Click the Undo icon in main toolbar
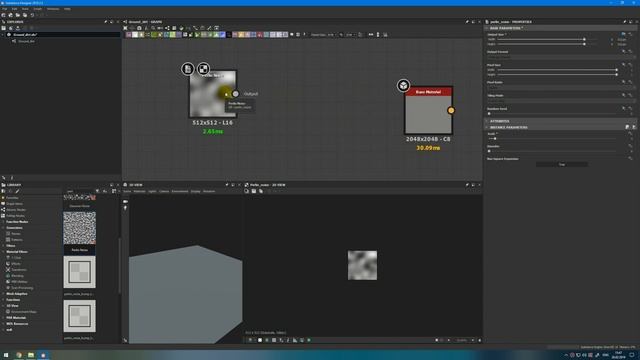Image resolution: width=640 pixels, height=360 pixels. pos(32,15)
